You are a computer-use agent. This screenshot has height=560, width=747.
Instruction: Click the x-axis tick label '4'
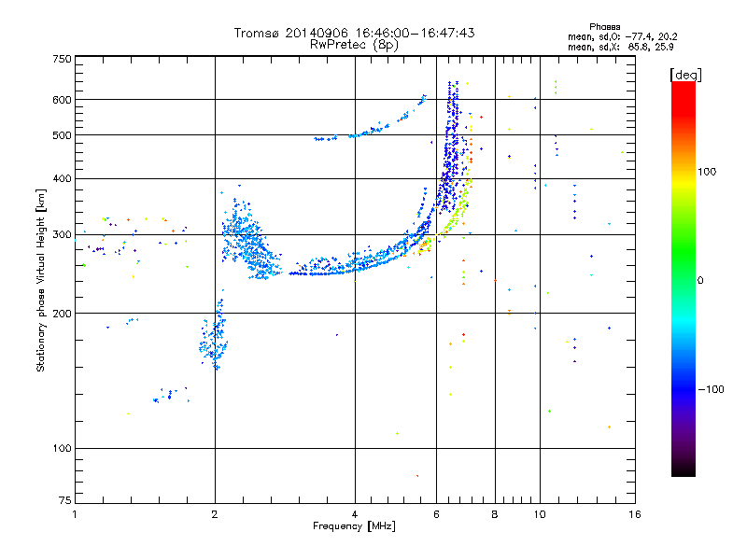[355, 514]
